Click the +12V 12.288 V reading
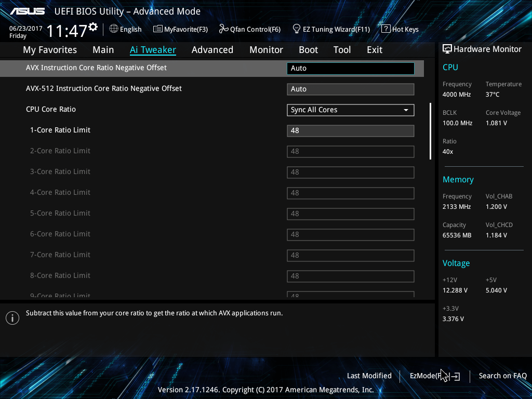532x399 pixels. [455, 290]
